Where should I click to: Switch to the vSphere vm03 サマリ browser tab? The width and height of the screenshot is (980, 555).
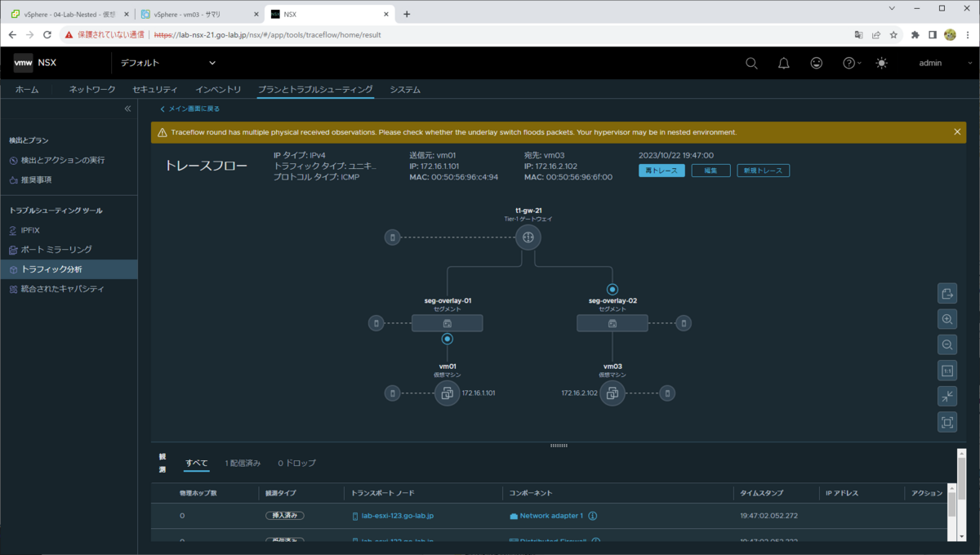[199, 14]
